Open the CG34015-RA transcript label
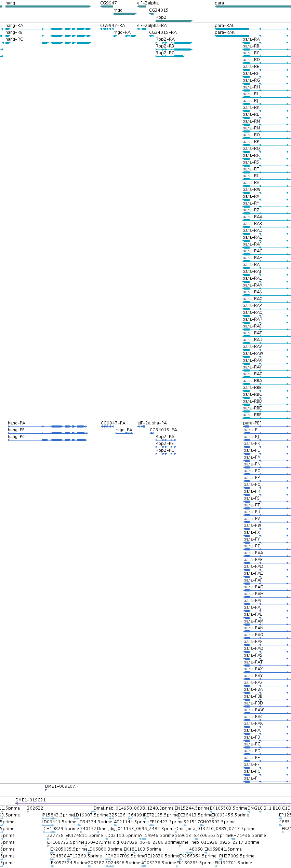This screenshot has height=868, width=291. pos(163,32)
